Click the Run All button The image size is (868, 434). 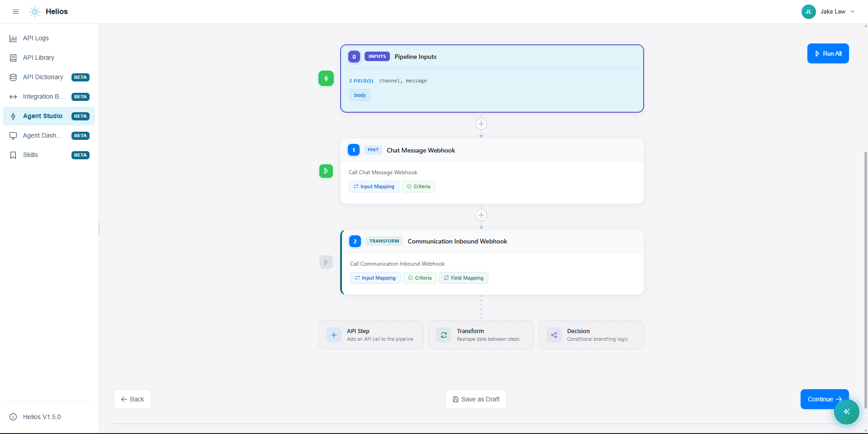[828, 53]
